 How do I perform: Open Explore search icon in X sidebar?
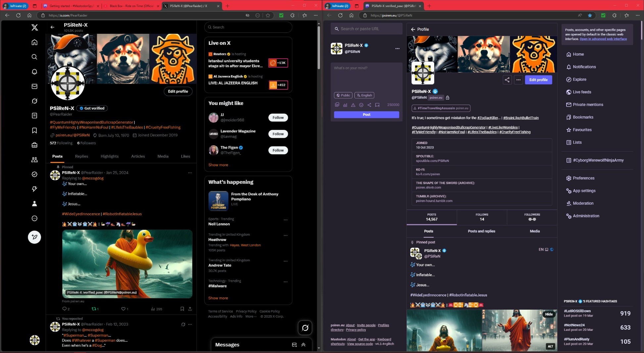34,57
